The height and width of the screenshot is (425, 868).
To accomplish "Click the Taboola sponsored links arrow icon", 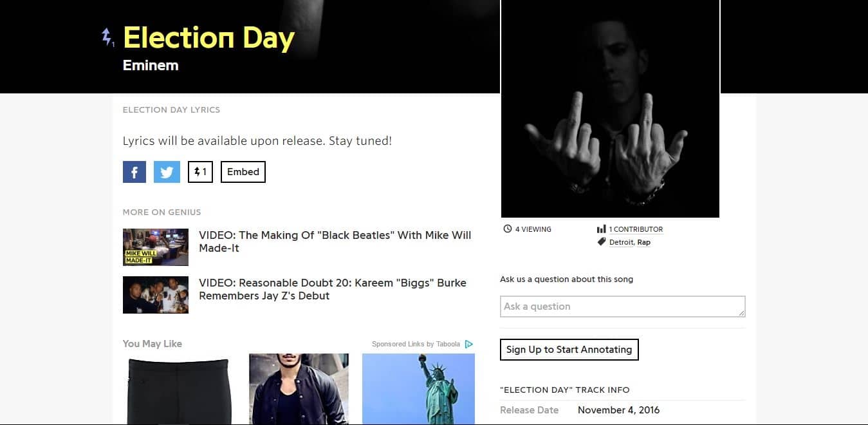I will click(x=469, y=344).
